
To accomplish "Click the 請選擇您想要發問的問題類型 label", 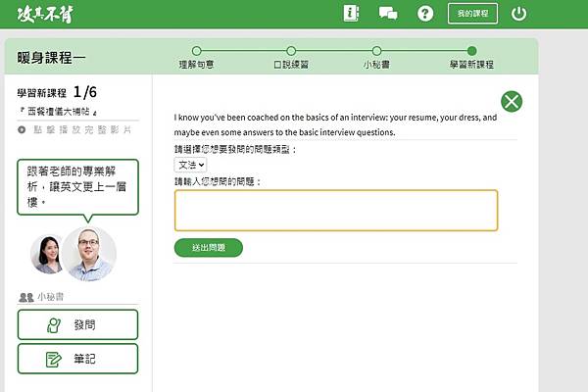I will click(x=235, y=150).
